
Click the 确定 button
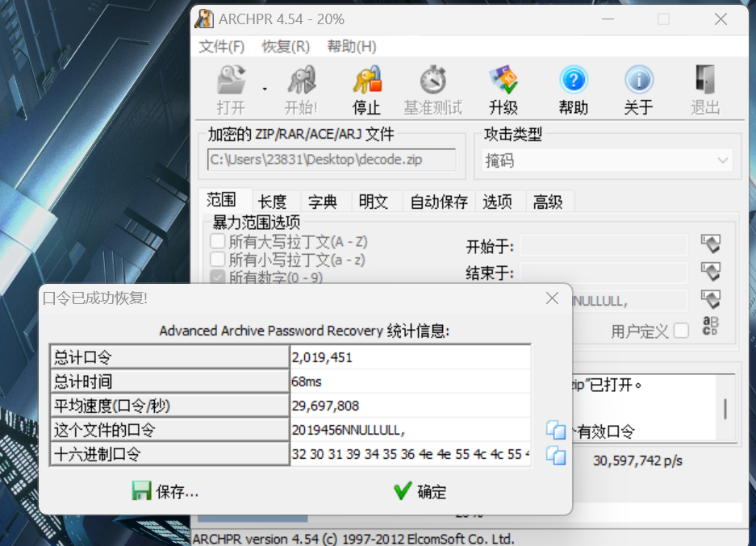pyautogui.click(x=420, y=491)
